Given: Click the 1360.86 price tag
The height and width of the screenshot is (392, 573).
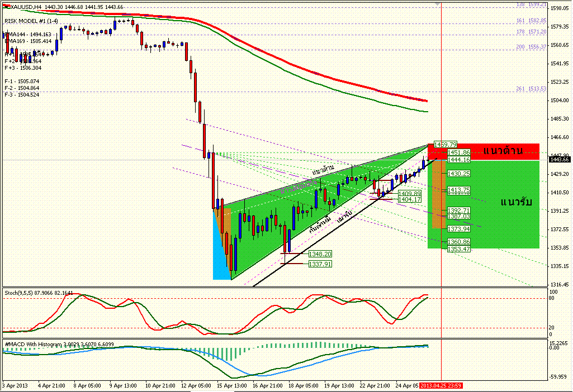Looking at the screenshot, I should pyautogui.click(x=458, y=242).
